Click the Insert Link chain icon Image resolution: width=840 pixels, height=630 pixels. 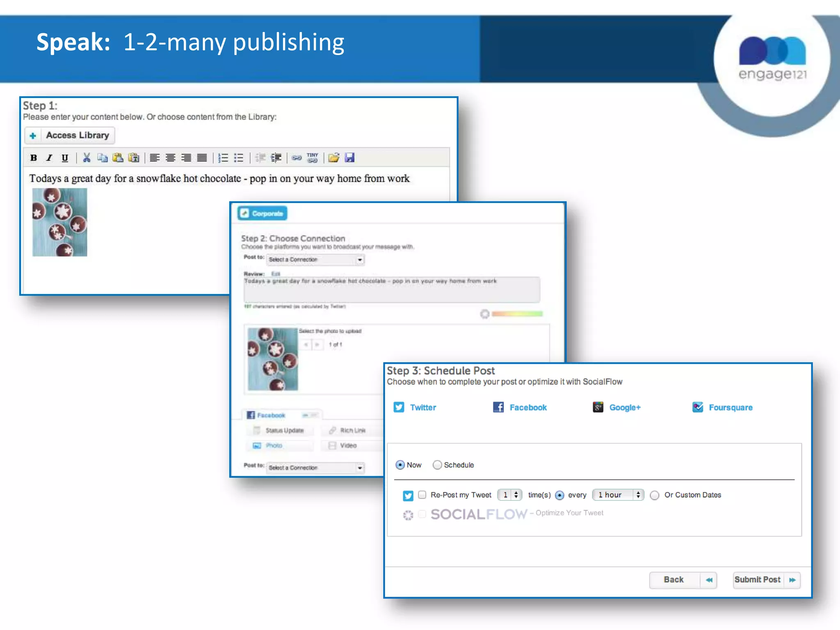[x=297, y=158]
